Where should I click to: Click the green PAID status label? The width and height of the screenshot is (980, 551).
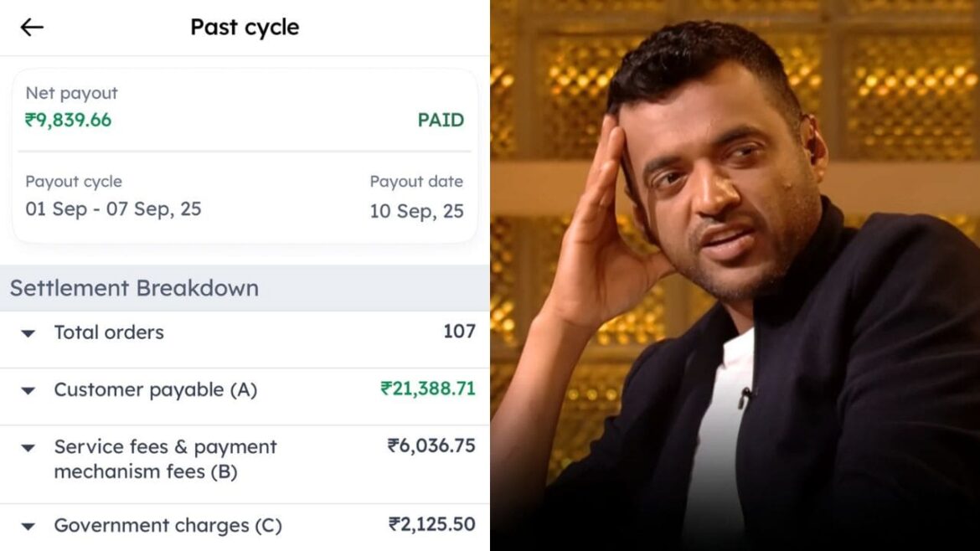(441, 120)
